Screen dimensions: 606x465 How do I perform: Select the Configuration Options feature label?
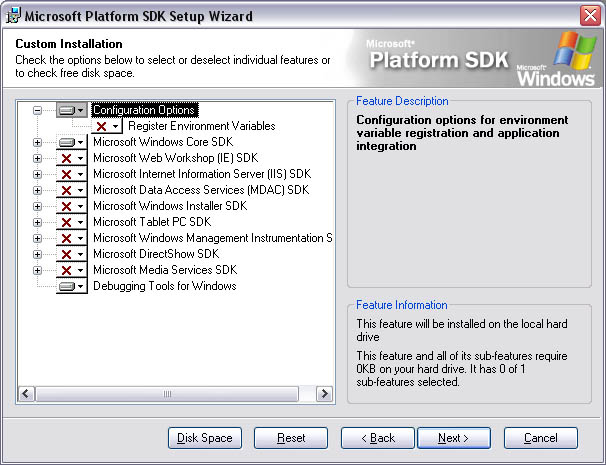pos(145,110)
